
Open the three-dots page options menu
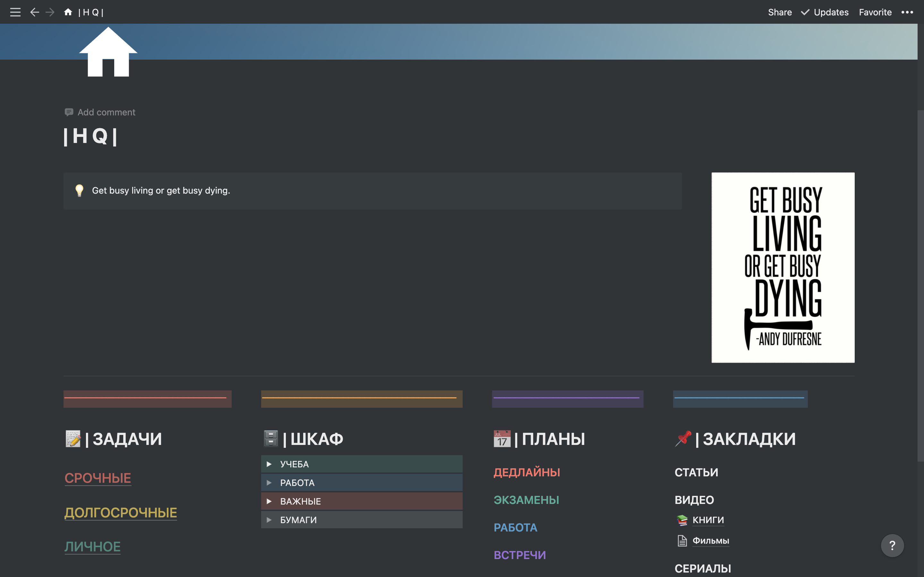907,12
